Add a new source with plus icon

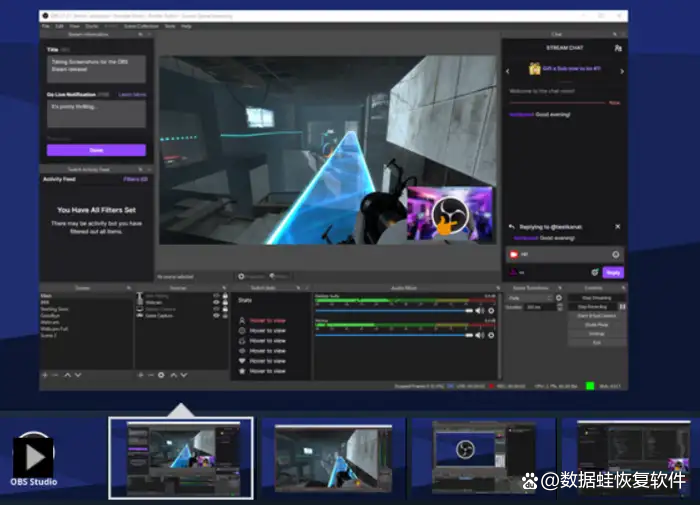pyautogui.click(x=139, y=375)
